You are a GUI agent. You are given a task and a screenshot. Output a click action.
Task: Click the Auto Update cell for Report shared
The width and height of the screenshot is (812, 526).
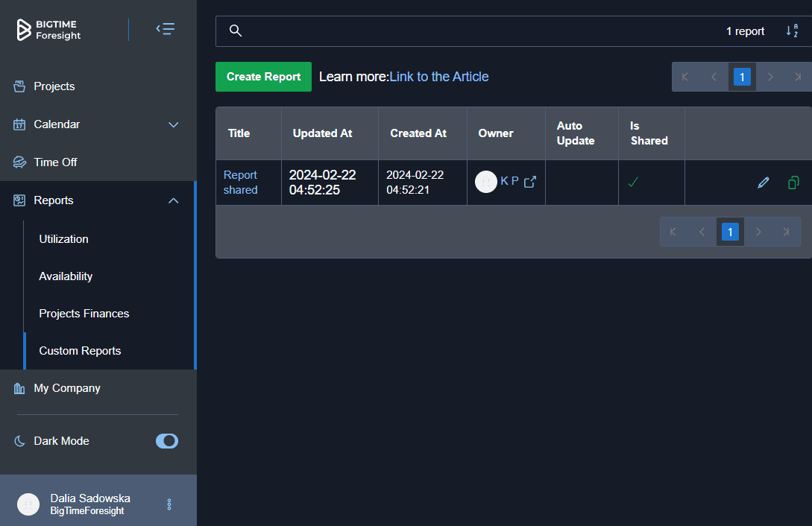click(582, 182)
